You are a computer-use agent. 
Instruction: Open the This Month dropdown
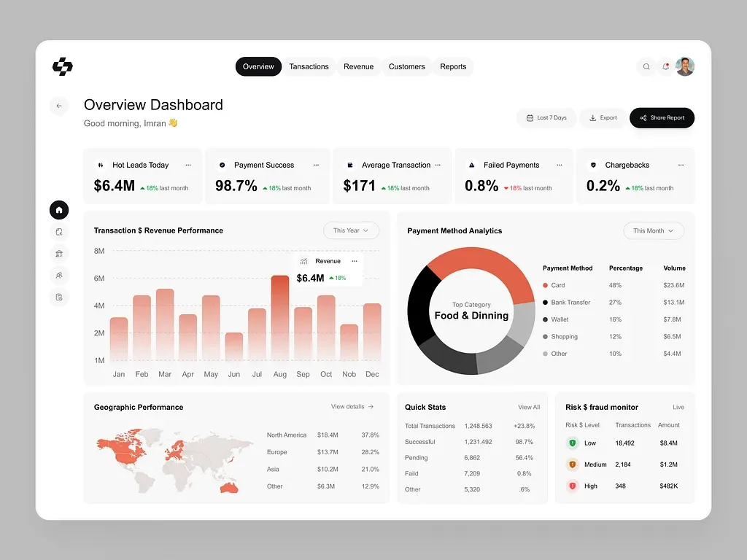tap(654, 231)
